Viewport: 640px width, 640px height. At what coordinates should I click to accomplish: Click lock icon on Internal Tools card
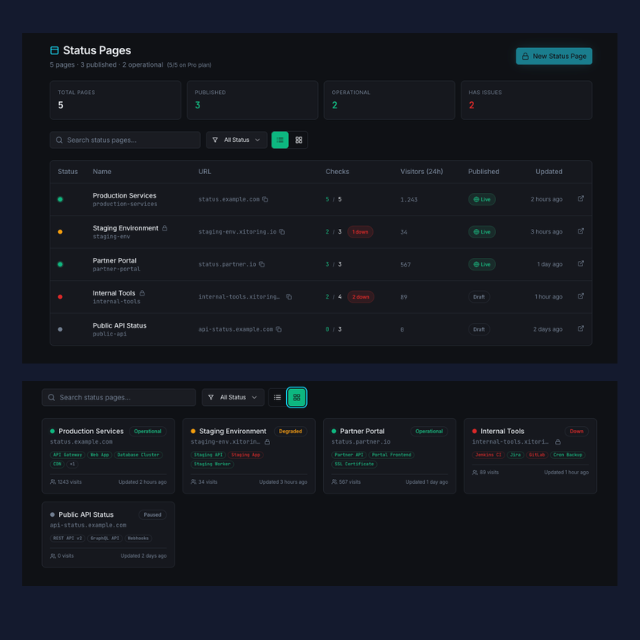point(558,442)
